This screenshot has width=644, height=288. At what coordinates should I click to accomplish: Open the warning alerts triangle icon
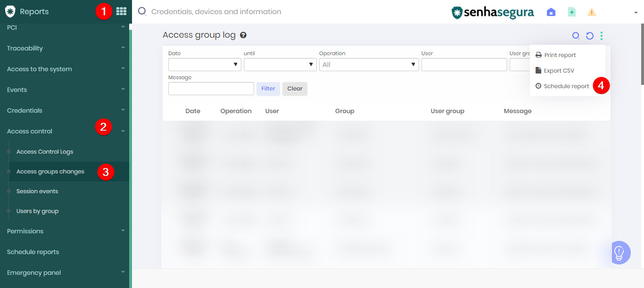pyautogui.click(x=592, y=12)
